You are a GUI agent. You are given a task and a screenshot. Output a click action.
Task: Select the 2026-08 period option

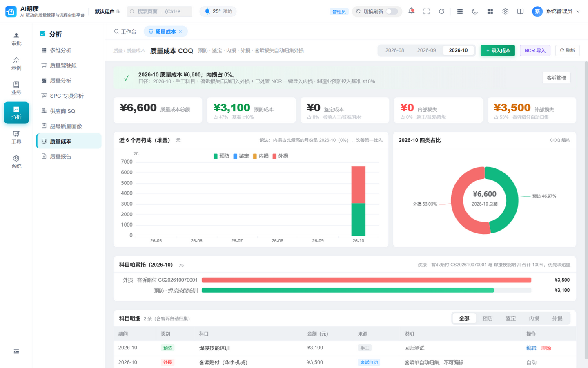(x=394, y=50)
